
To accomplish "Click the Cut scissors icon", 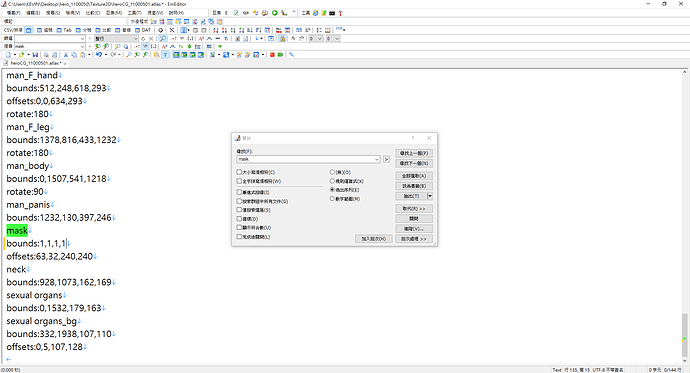I will pos(66,55).
